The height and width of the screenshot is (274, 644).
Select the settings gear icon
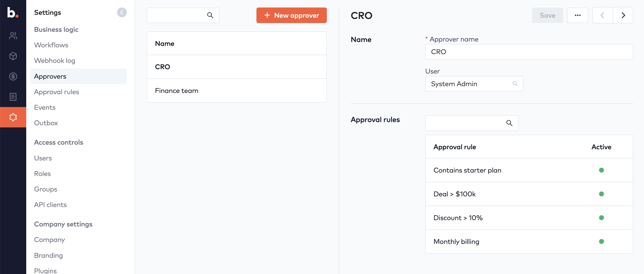pos(13,117)
